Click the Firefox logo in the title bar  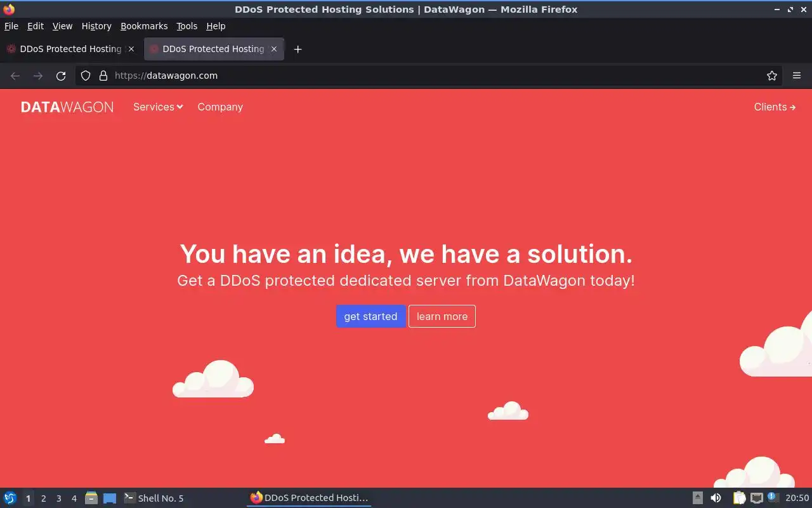pyautogui.click(x=9, y=9)
